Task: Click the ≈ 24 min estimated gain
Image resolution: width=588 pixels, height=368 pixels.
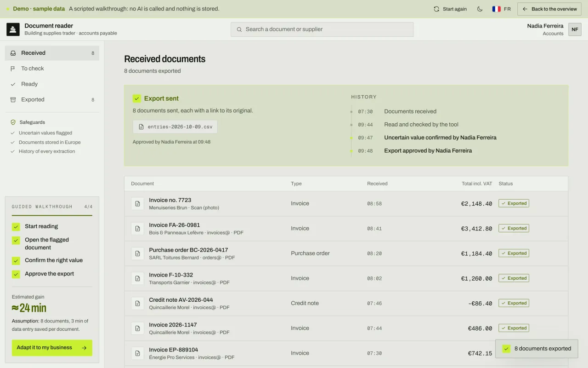Action: (29, 308)
